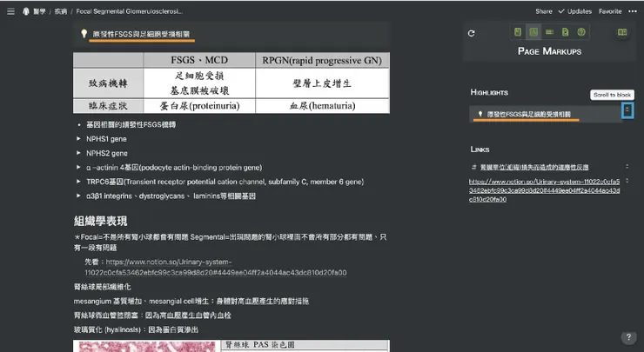Click the 壁層上皮增生 table cell

click(x=322, y=83)
